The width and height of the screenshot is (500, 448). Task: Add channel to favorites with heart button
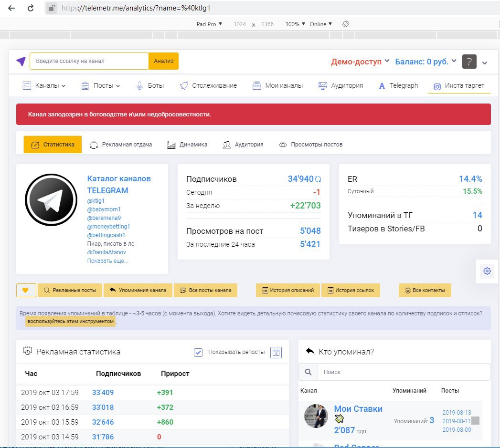(x=25, y=290)
